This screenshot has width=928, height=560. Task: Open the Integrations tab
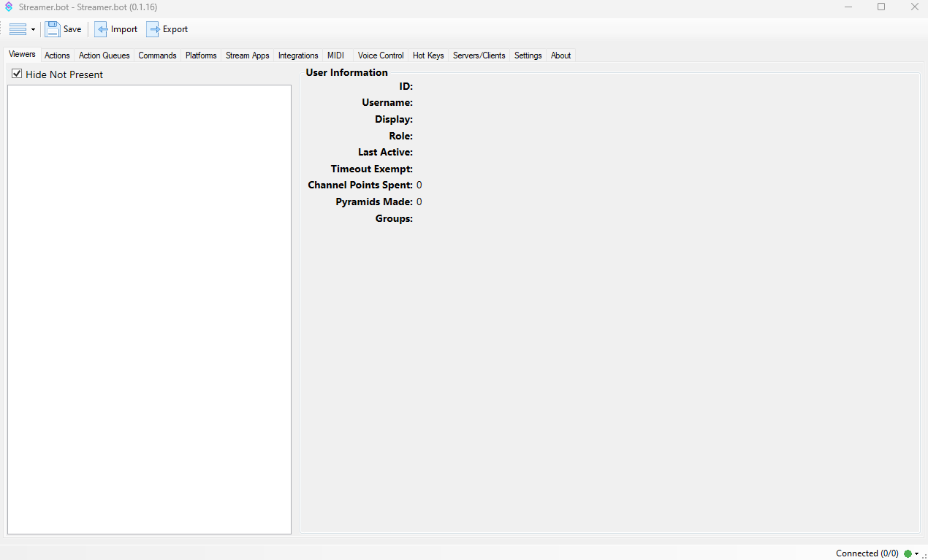(x=298, y=55)
